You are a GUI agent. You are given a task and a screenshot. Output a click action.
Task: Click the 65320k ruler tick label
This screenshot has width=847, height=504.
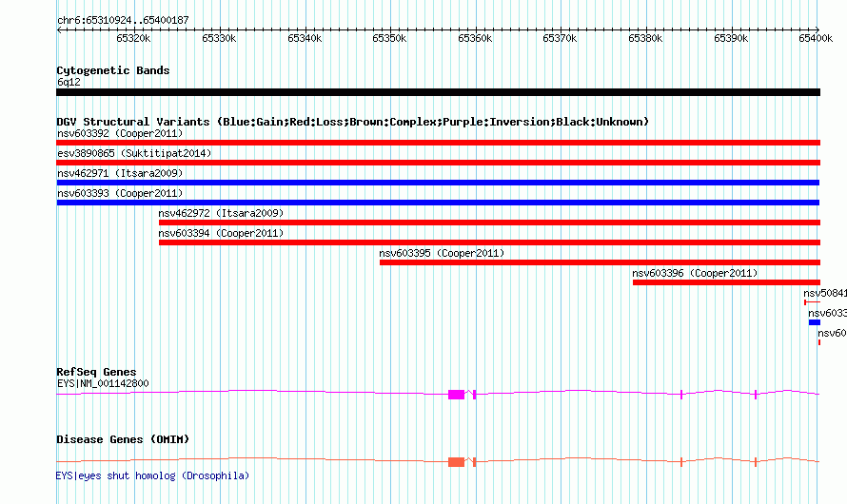coord(133,38)
